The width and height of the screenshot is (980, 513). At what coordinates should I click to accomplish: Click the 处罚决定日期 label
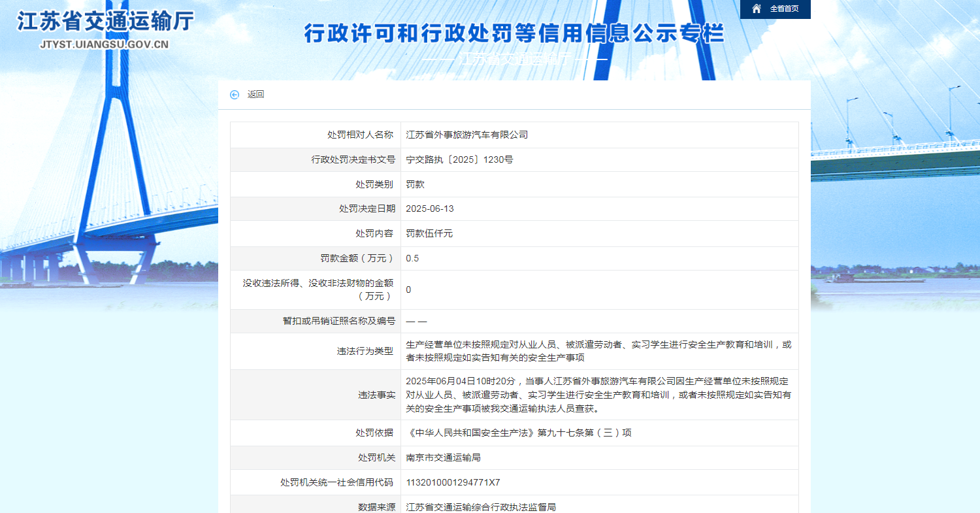click(x=367, y=209)
